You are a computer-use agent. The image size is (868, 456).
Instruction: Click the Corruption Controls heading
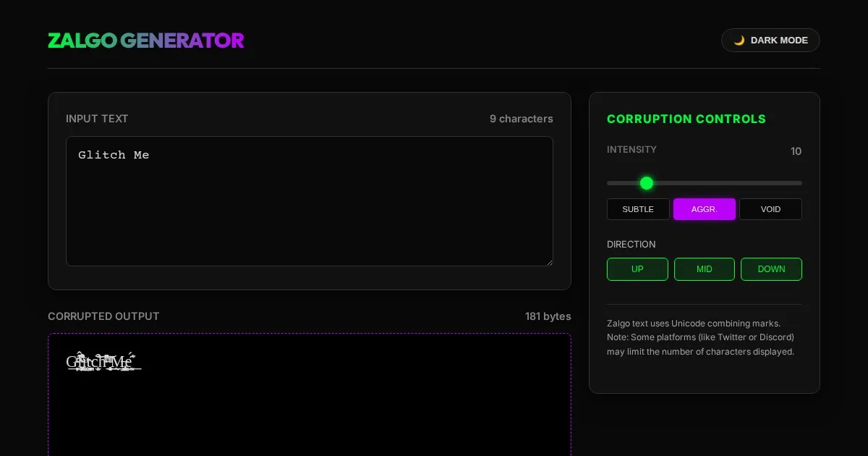pos(686,119)
